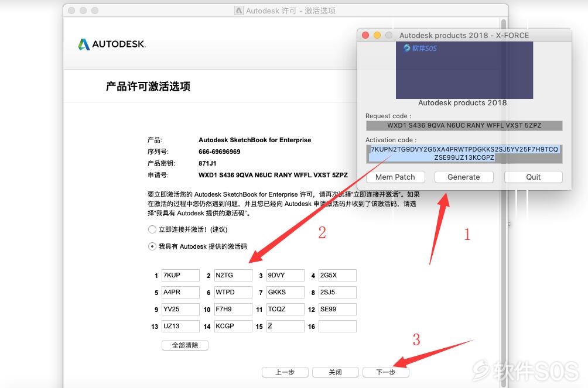588x388 pixels.
Task: Click activation field 15 containing Z
Action: click(x=285, y=326)
